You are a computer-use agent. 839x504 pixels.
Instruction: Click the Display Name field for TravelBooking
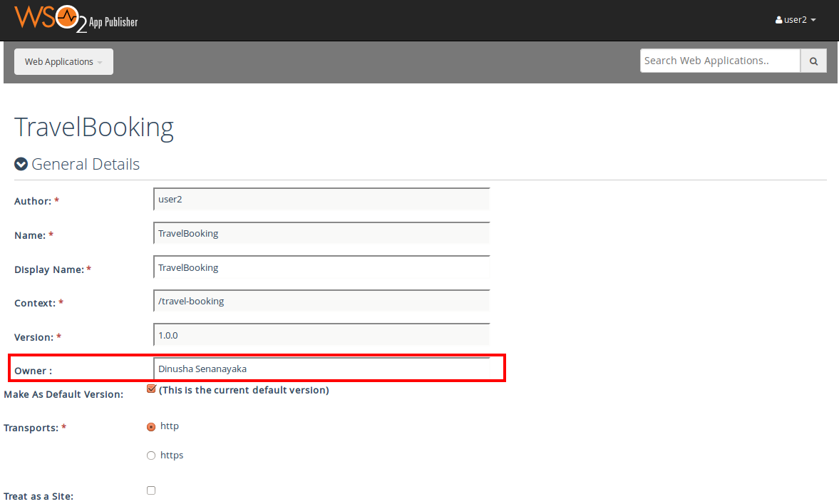pyautogui.click(x=321, y=267)
